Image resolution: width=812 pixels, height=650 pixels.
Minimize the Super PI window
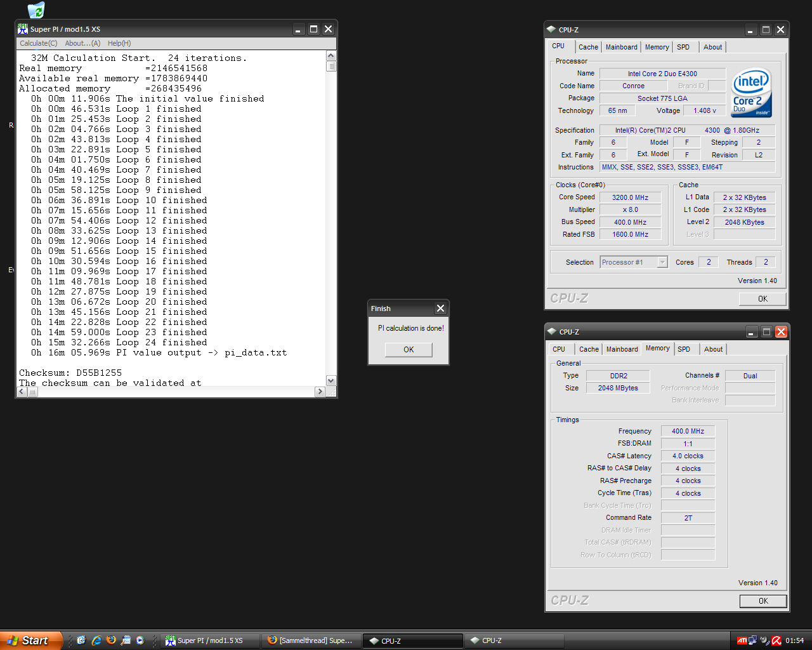pos(299,29)
